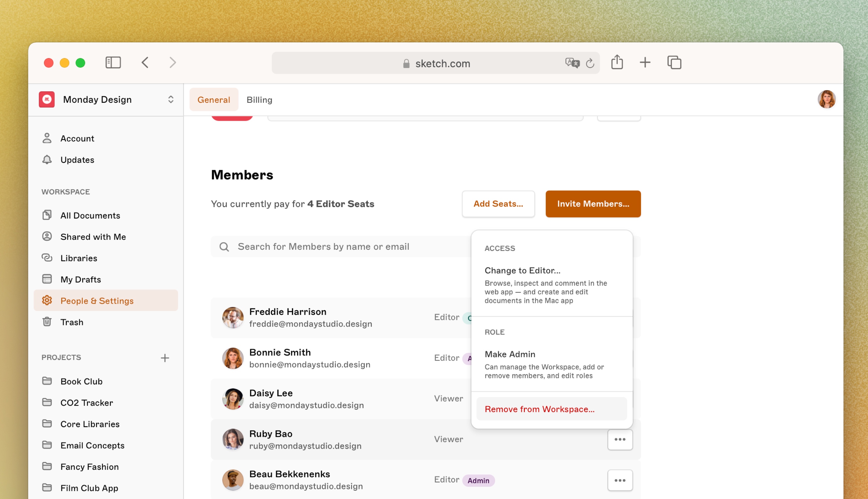This screenshot has width=868, height=499.
Task: Choose Change to Editor in the menu
Action: tap(551, 285)
